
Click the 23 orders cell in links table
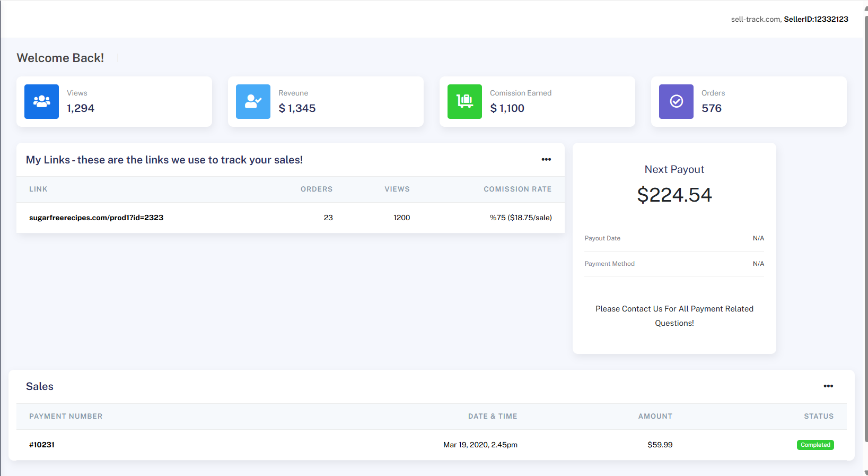tap(328, 218)
